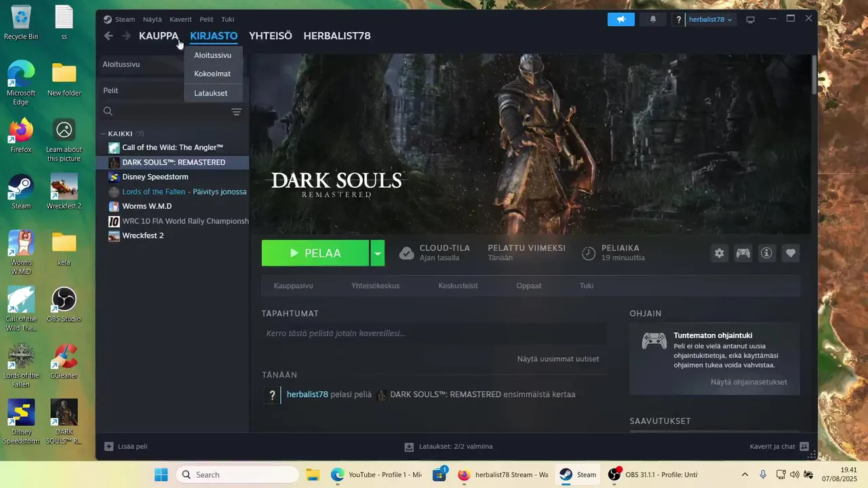This screenshot has width=868, height=488.
Task: Go forward with the right arrow
Action: tap(126, 36)
